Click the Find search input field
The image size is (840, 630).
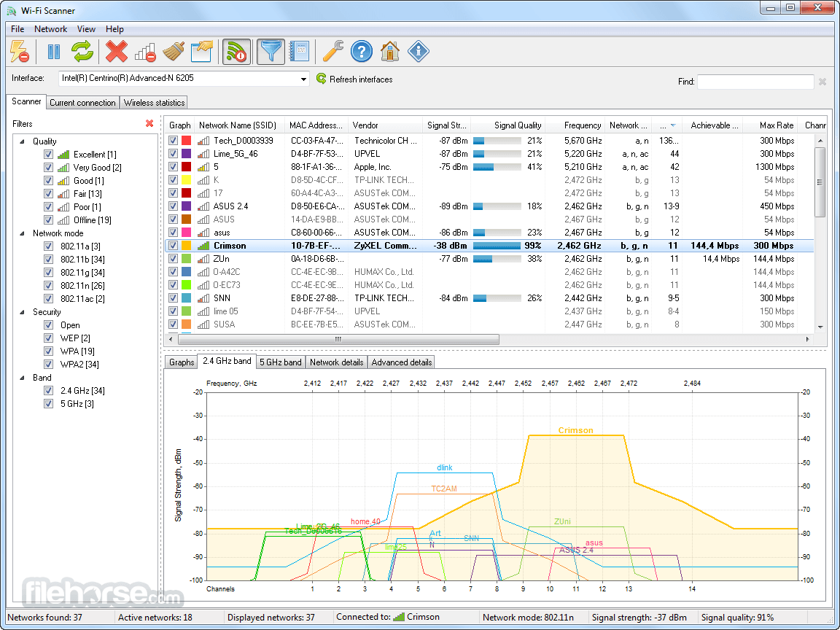[x=755, y=82]
